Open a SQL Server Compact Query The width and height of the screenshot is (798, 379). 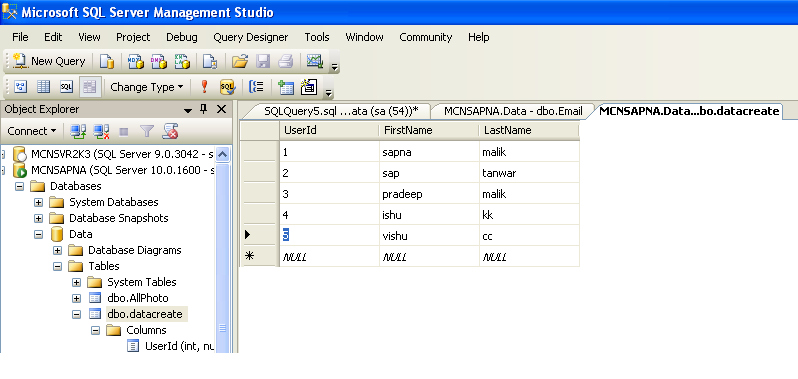[210, 62]
